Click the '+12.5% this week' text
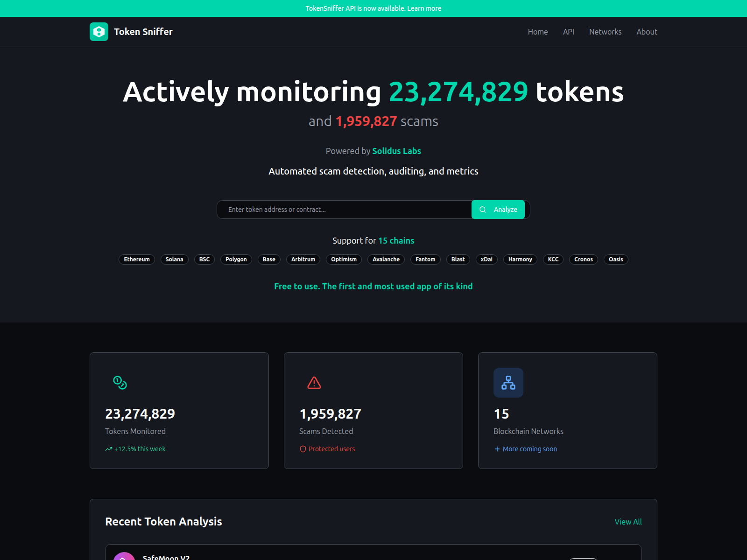The height and width of the screenshot is (560, 747). click(x=140, y=449)
